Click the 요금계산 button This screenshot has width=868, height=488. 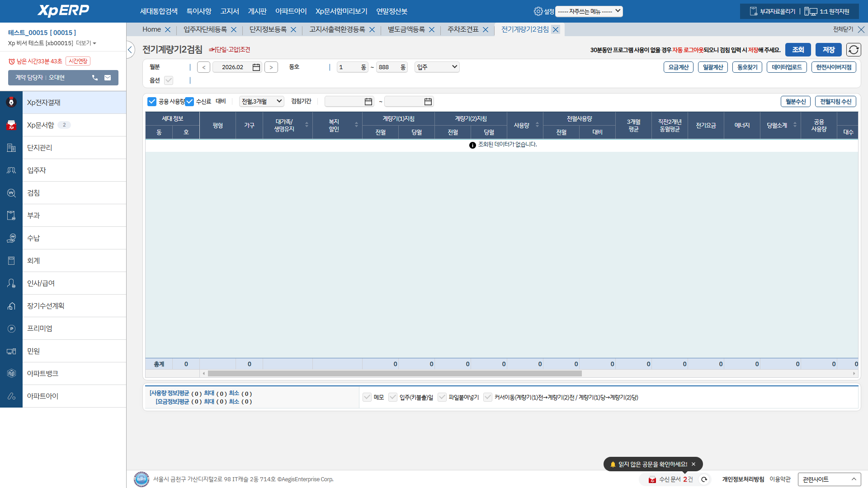click(x=678, y=67)
